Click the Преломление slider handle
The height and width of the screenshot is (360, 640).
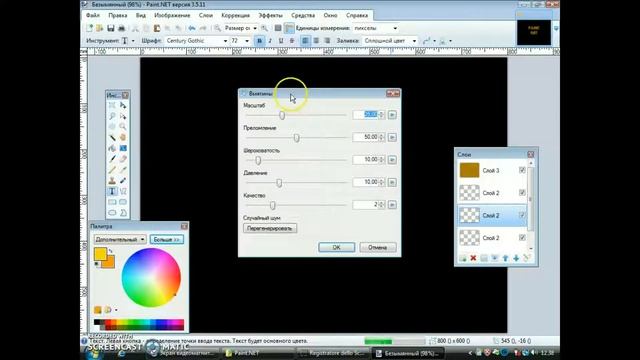coord(296,138)
